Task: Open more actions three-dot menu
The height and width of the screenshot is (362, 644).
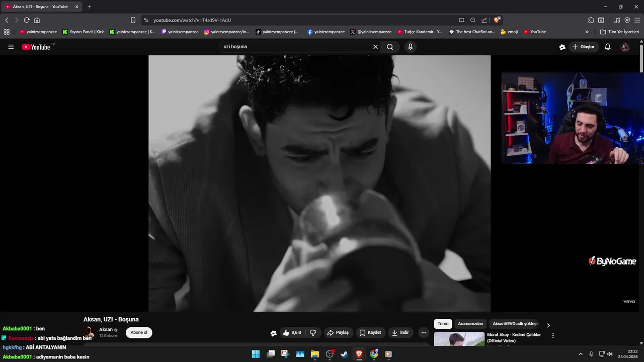Action: click(424, 333)
